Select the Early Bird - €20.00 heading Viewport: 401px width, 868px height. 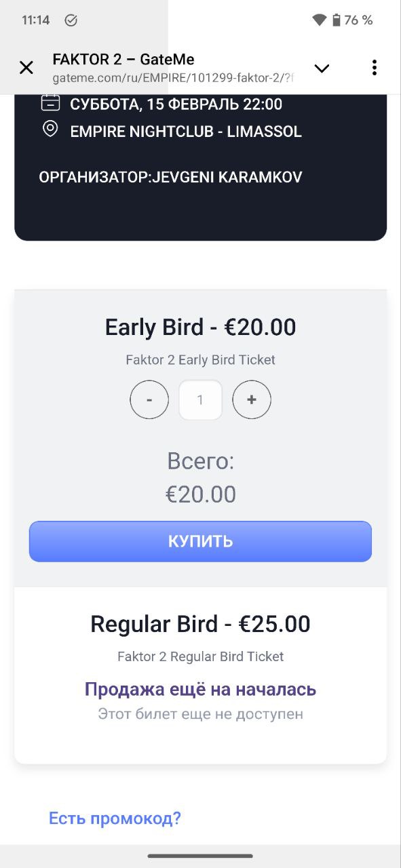pyautogui.click(x=200, y=328)
